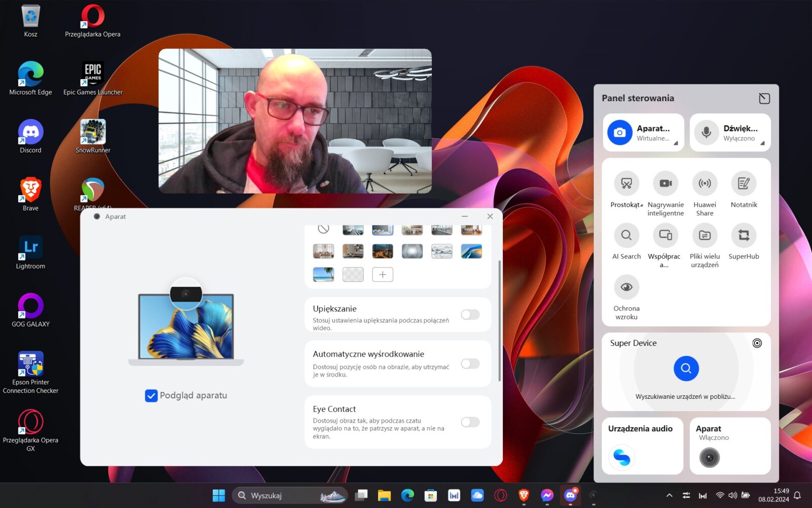Expand the Dźwięk options arrow

(762, 144)
